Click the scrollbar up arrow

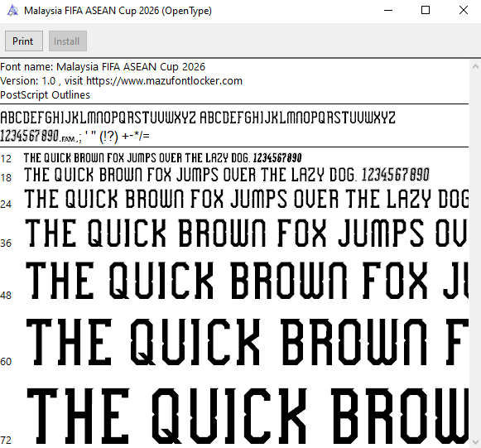[475, 66]
